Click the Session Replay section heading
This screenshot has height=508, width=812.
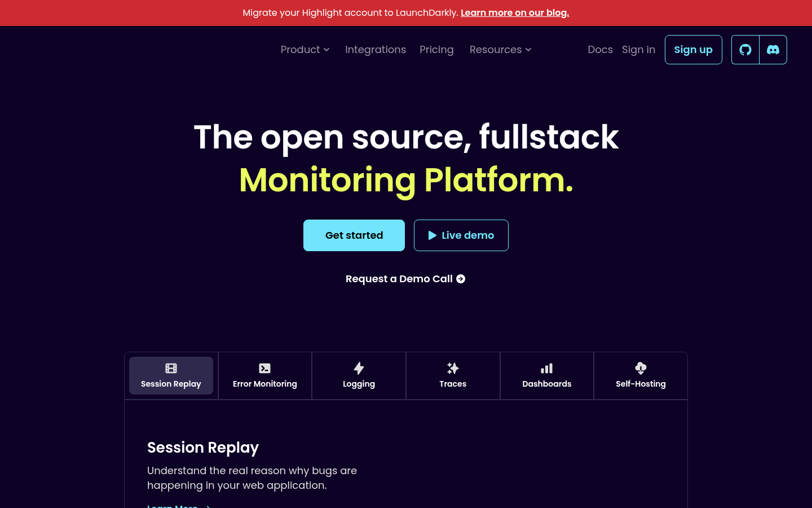coord(203,448)
